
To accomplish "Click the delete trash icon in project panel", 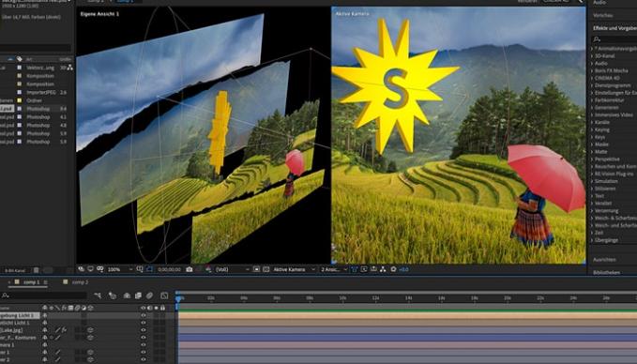I will (37, 270).
